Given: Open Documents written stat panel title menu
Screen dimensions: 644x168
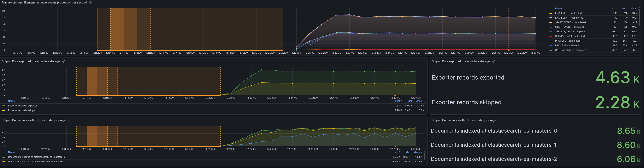Looking at the screenshot, I should 464,120.
